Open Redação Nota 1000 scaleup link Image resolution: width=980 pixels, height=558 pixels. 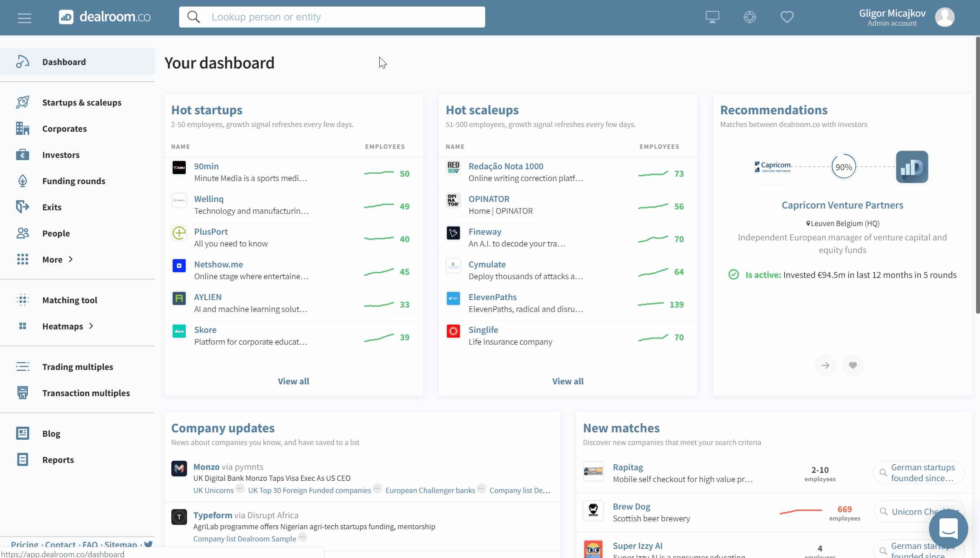tap(506, 166)
